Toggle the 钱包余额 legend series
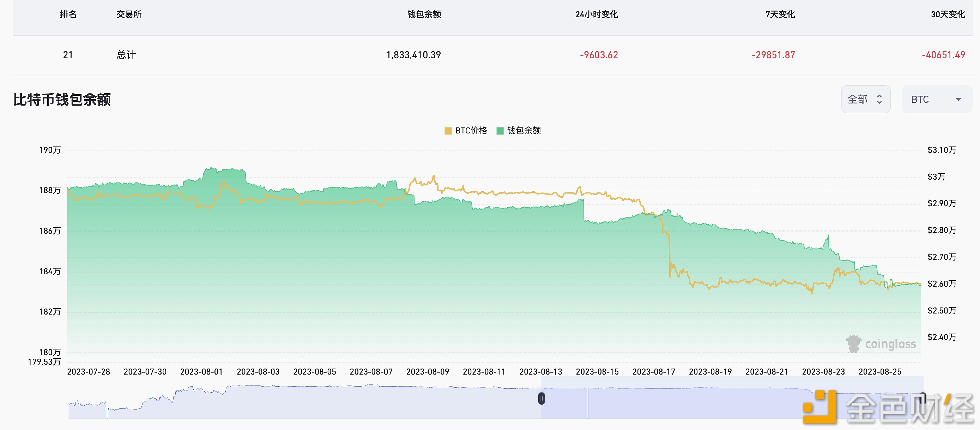Screen dimensions: 980x430 pos(519,131)
